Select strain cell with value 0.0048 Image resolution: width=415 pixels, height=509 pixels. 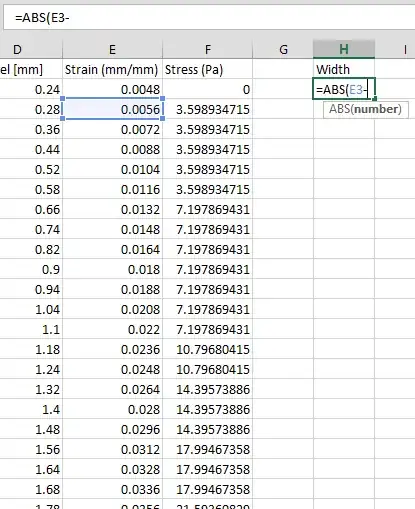[x=112, y=89]
